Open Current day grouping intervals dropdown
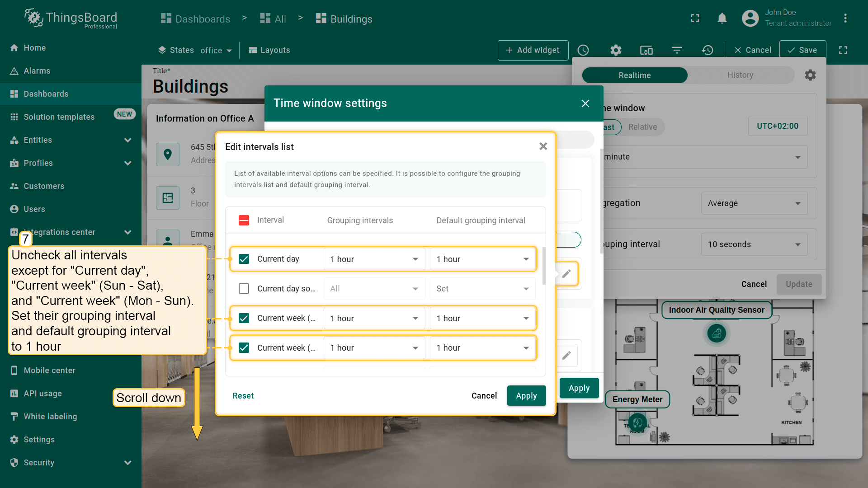This screenshot has height=488, width=868. point(374,259)
